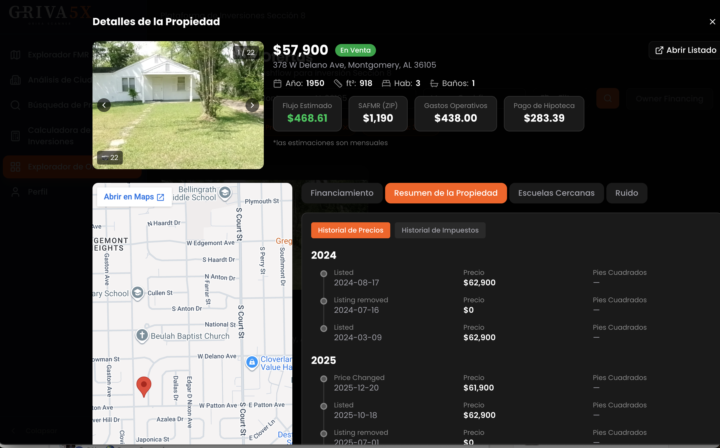Viewport: 720px width, 448px height.
Task: Click the 1 / 22 photo counter
Action: [246, 52]
